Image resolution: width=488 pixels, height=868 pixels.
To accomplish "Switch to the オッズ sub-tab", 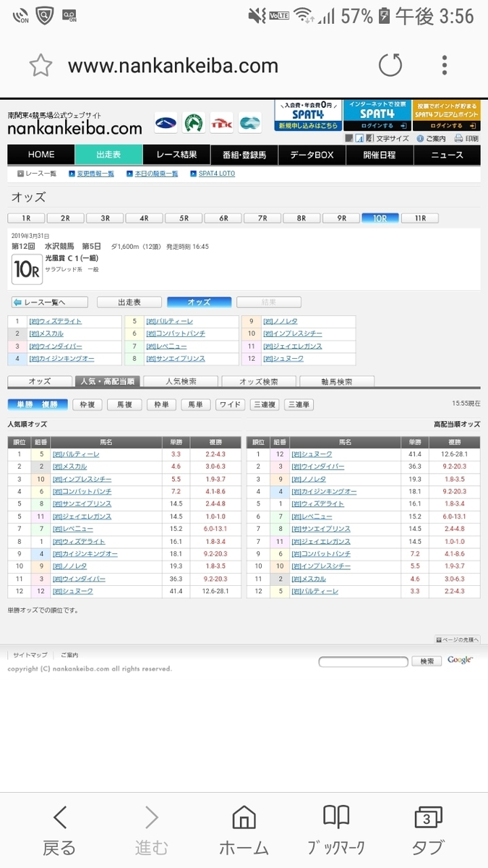I will click(x=40, y=381).
